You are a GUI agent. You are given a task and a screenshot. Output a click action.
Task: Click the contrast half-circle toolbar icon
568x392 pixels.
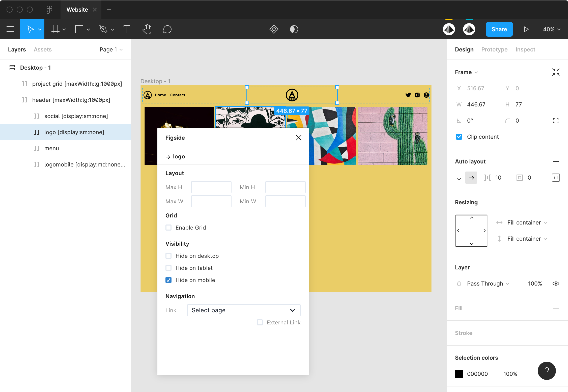tap(294, 29)
